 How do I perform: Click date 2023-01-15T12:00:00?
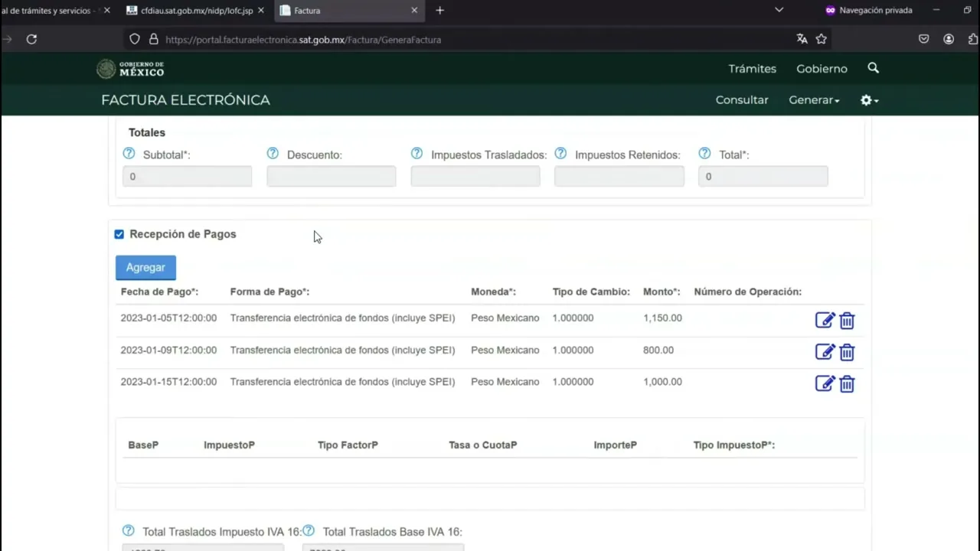coord(168,381)
